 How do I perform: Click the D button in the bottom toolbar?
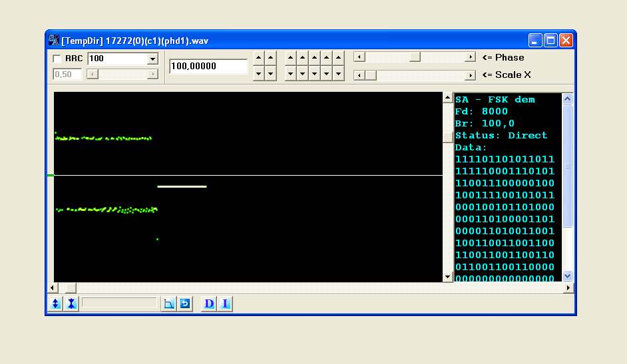pos(209,303)
